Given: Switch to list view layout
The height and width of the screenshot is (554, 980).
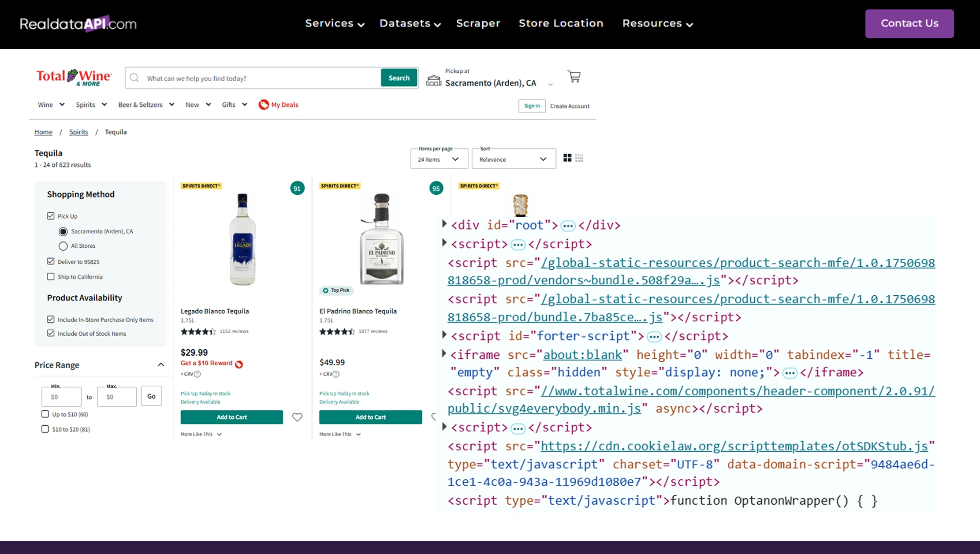Looking at the screenshot, I should 579,158.
